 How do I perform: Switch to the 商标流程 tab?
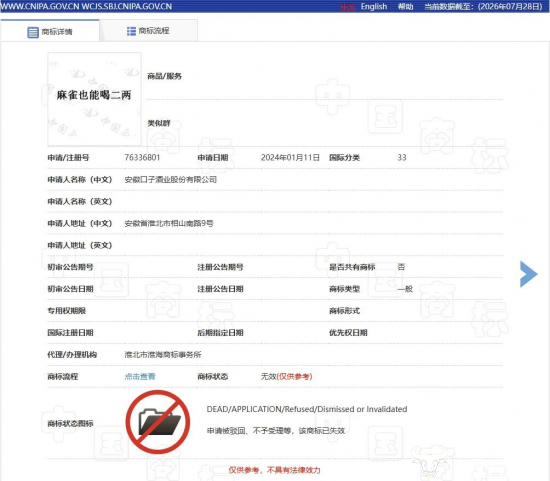pyautogui.click(x=148, y=31)
